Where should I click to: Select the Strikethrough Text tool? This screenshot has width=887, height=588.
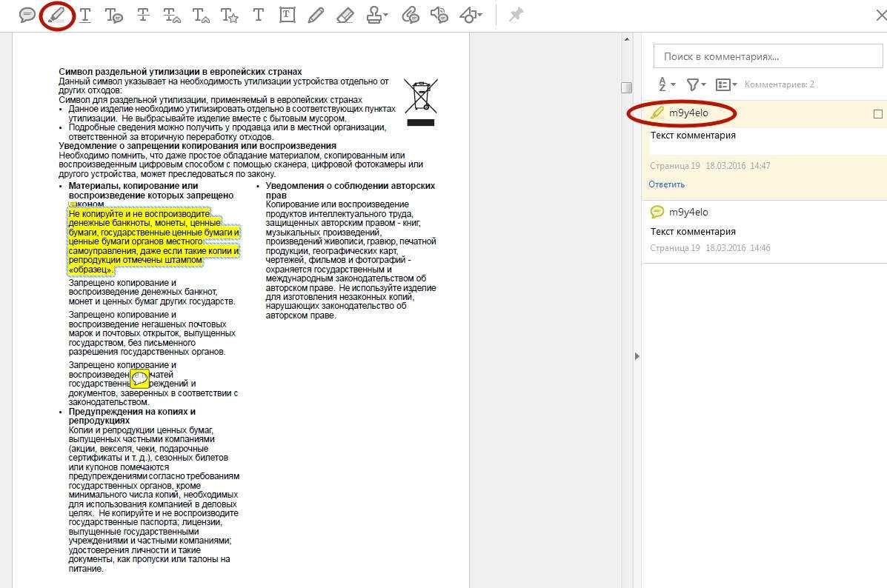pyautogui.click(x=144, y=15)
